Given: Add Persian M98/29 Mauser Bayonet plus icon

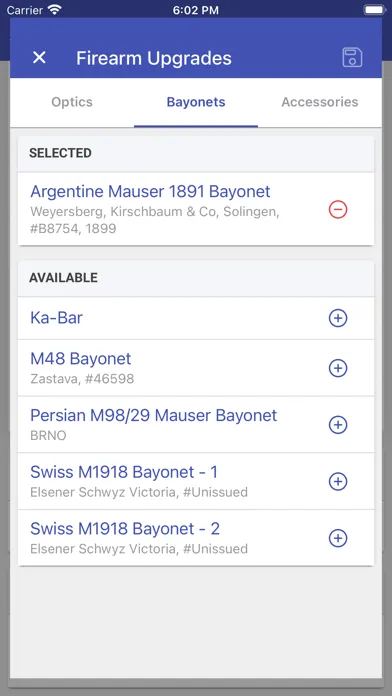Looking at the screenshot, I should click(x=338, y=425).
